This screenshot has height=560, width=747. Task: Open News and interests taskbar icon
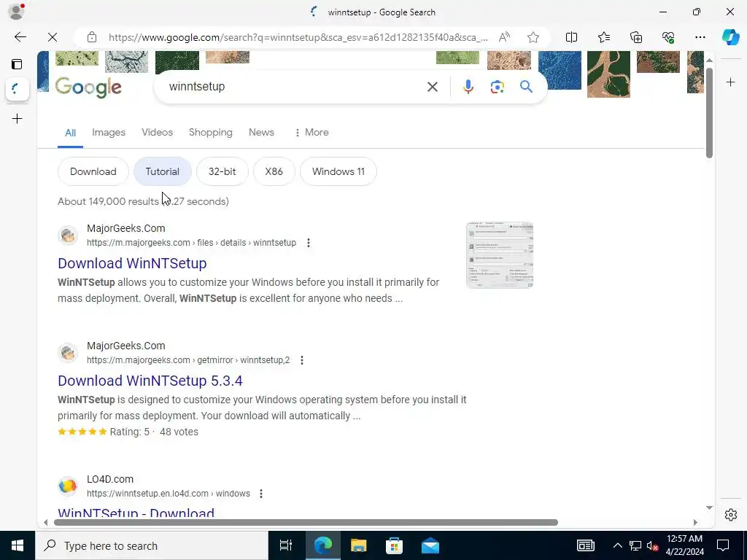point(586,545)
